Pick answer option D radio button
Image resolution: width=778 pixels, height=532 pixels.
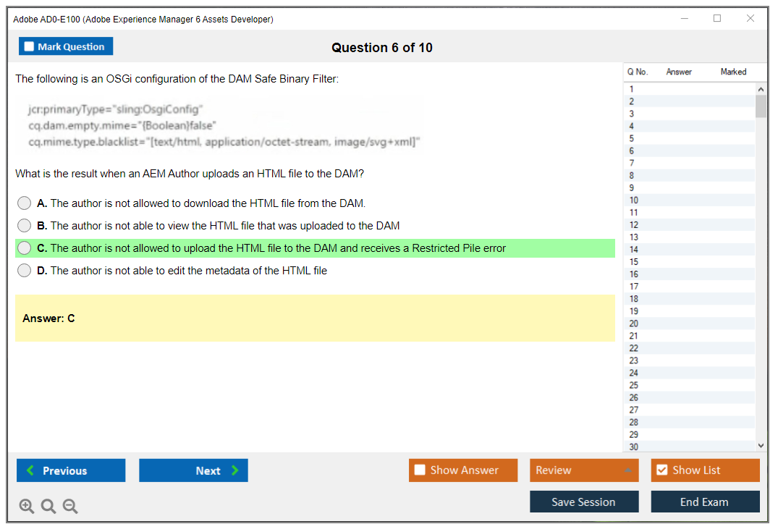[25, 271]
